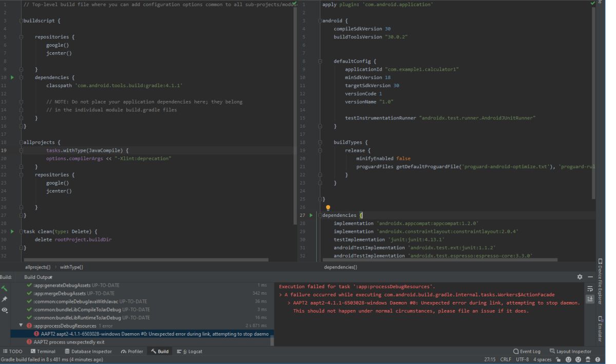Click the 'withType{}' breadcrumb
Viewport: 616px width, 364px height.
pos(72,267)
